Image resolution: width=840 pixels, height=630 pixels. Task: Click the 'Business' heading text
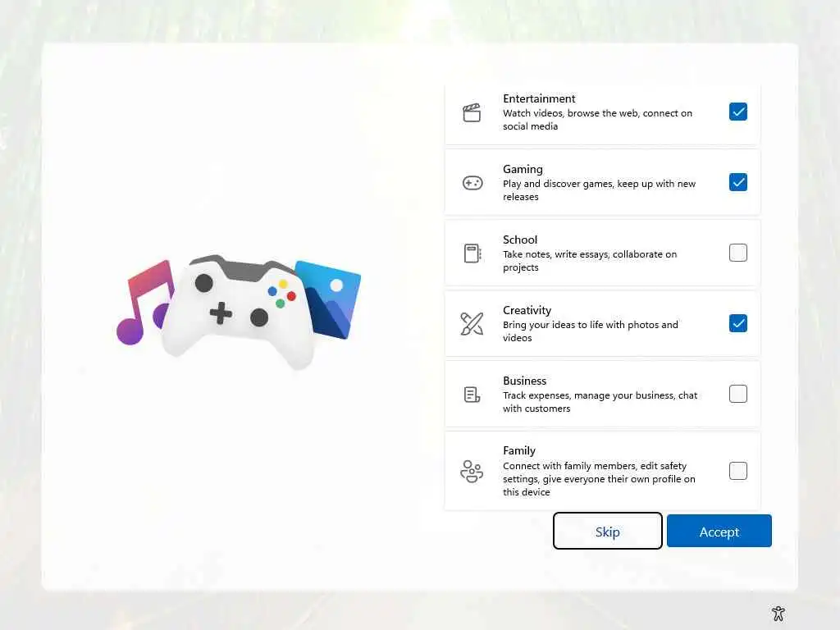pyautogui.click(x=524, y=381)
